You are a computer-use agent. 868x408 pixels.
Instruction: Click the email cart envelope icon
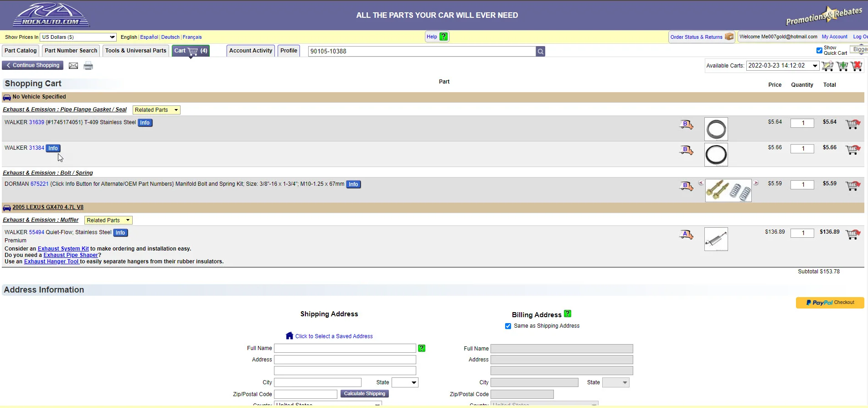(x=73, y=66)
